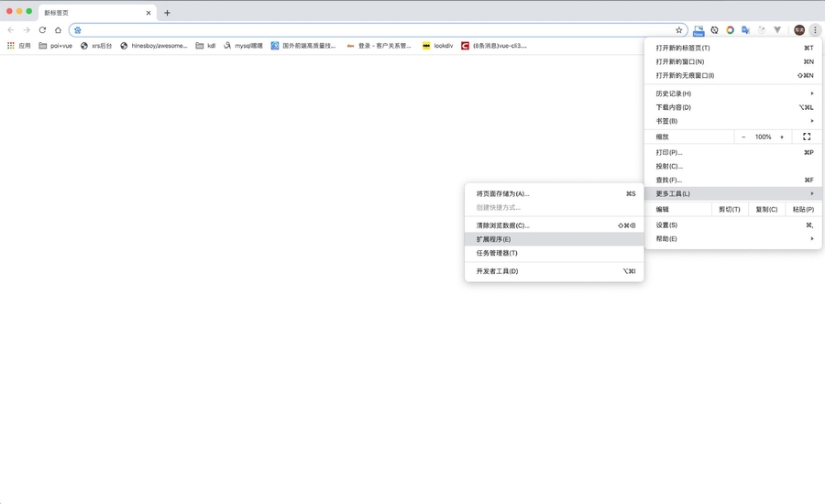Bookmark this page with the star icon

[679, 30]
